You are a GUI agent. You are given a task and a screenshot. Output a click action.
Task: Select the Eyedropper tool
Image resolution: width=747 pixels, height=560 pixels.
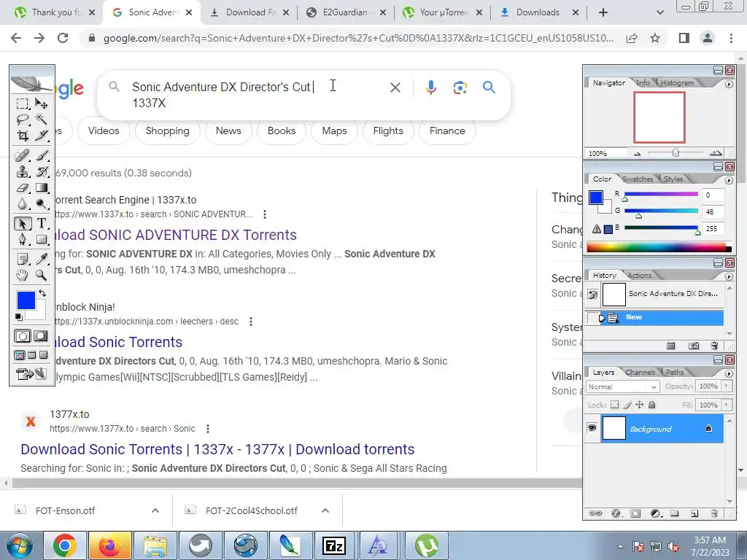[42, 259]
